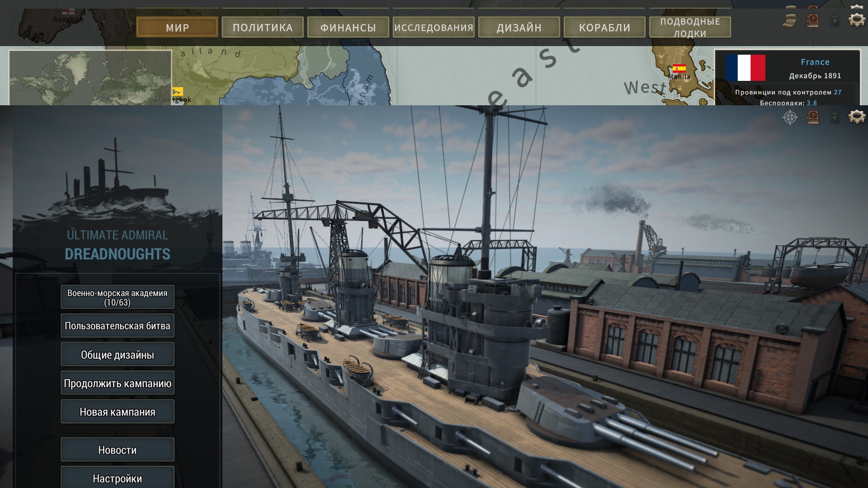Click the French flag in country panel
The width and height of the screenshot is (868, 488).
tap(745, 67)
